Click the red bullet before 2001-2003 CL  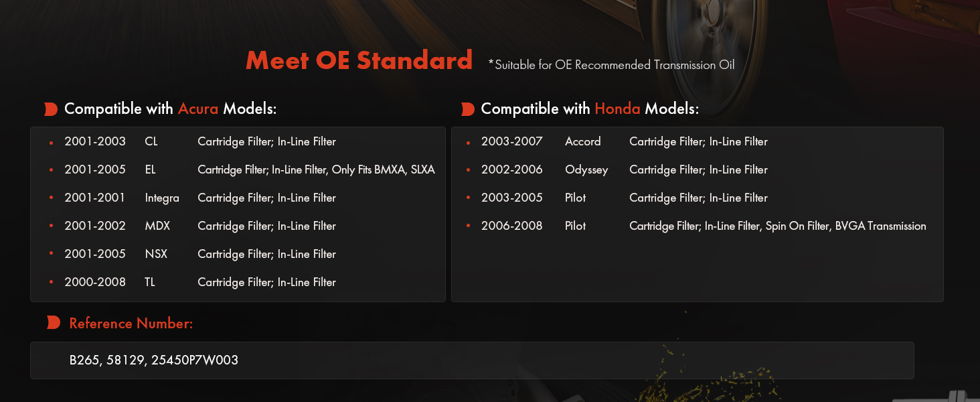coord(52,143)
